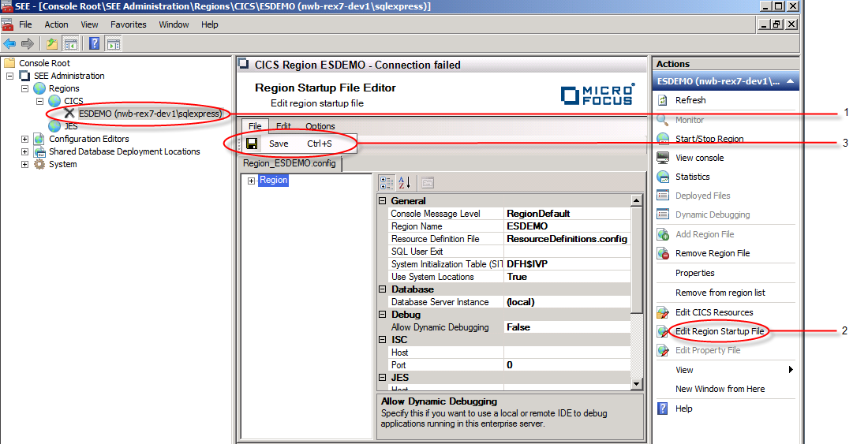Click New Window from Here action
The width and height of the screenshot is (868, 444).
point(720,389)
